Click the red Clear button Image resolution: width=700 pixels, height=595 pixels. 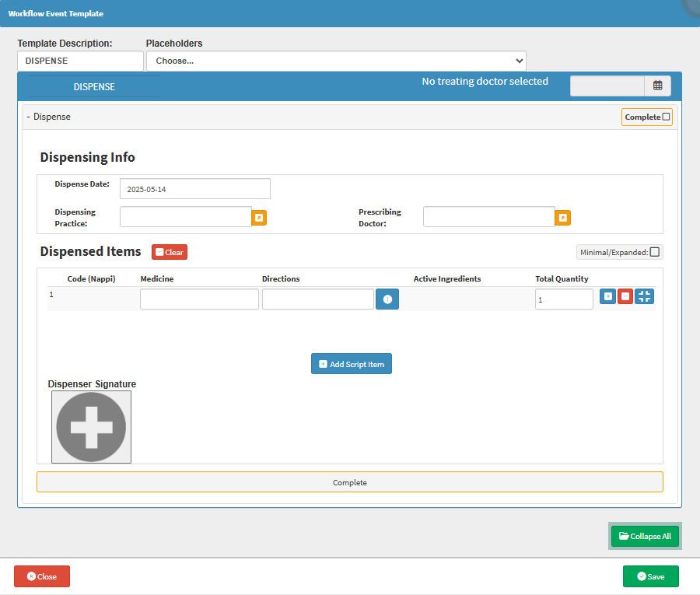point(170,252)
